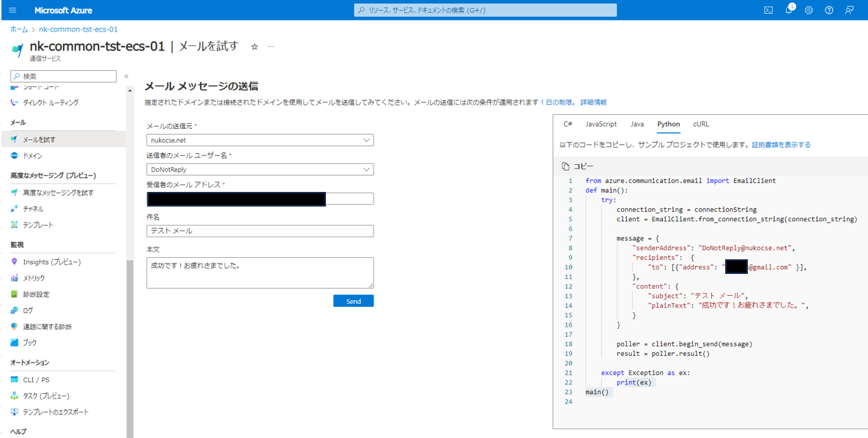Click the テンプレート sidebar icon
868x438 pixels.
pos(15,225)
